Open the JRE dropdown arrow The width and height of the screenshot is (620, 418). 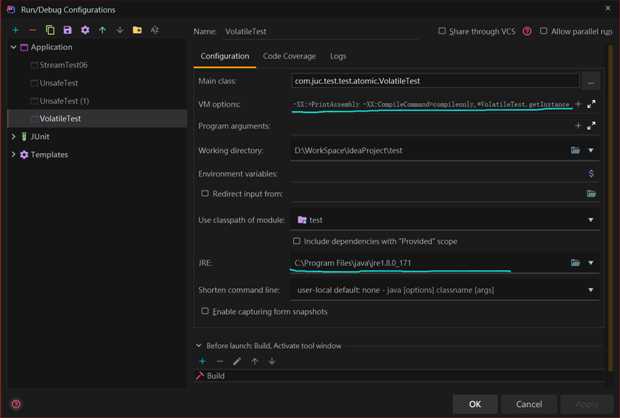pos(591,263)
